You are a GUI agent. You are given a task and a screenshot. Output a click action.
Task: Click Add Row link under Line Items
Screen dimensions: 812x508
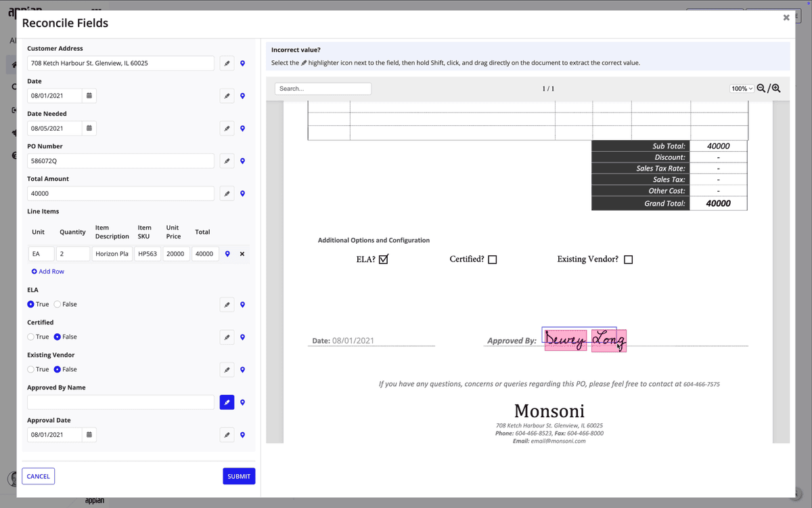47,272
